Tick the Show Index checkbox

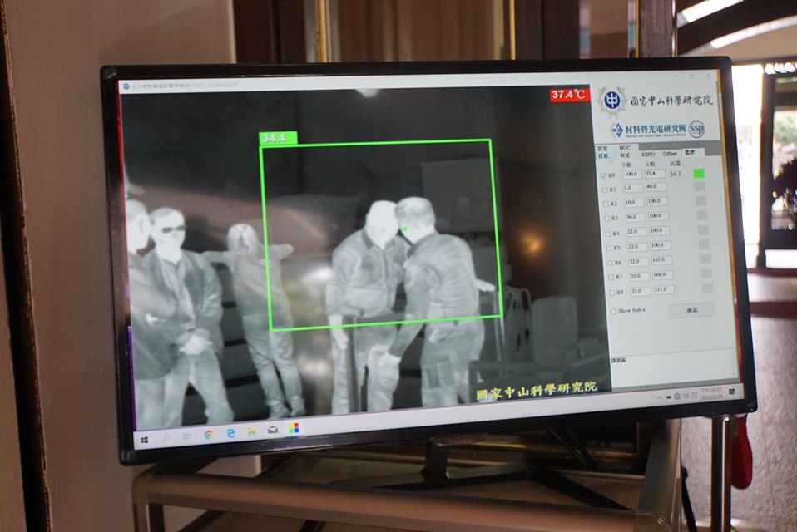point(612,311)
